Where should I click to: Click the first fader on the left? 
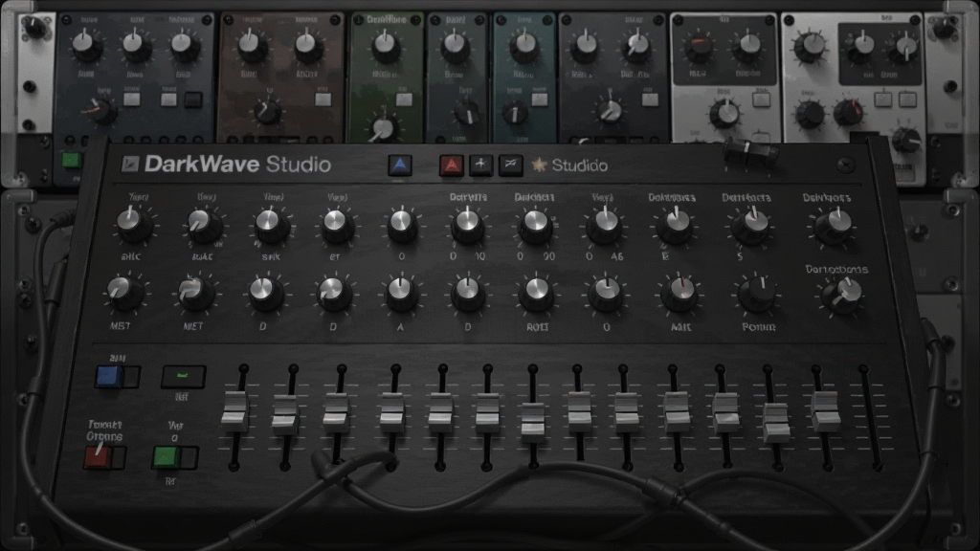[x=235, y=411]
